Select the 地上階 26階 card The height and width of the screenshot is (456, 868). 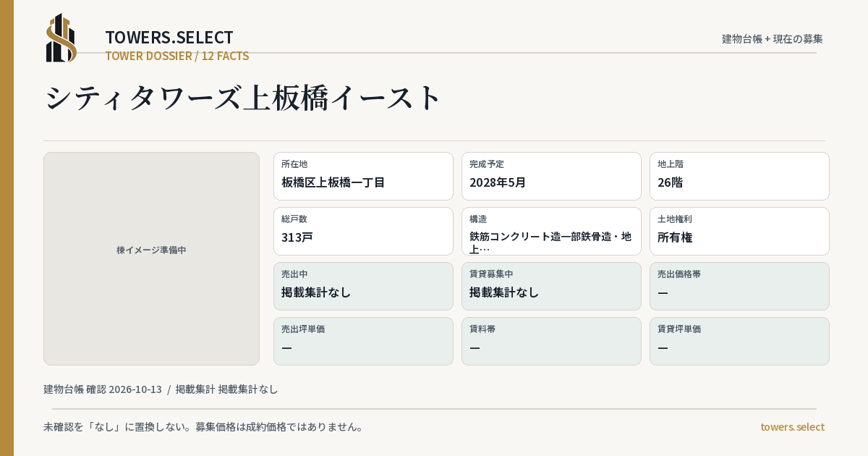[x=739, y=176]
